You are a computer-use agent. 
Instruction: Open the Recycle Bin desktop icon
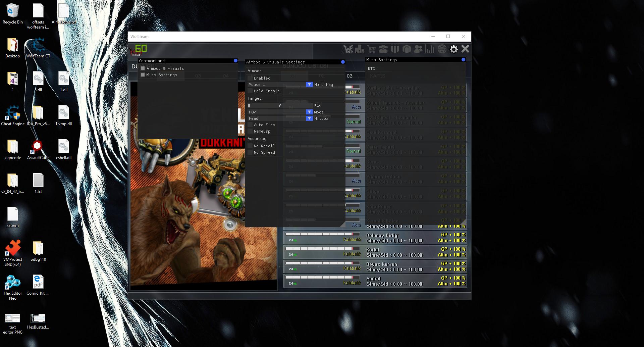point(13,14)
